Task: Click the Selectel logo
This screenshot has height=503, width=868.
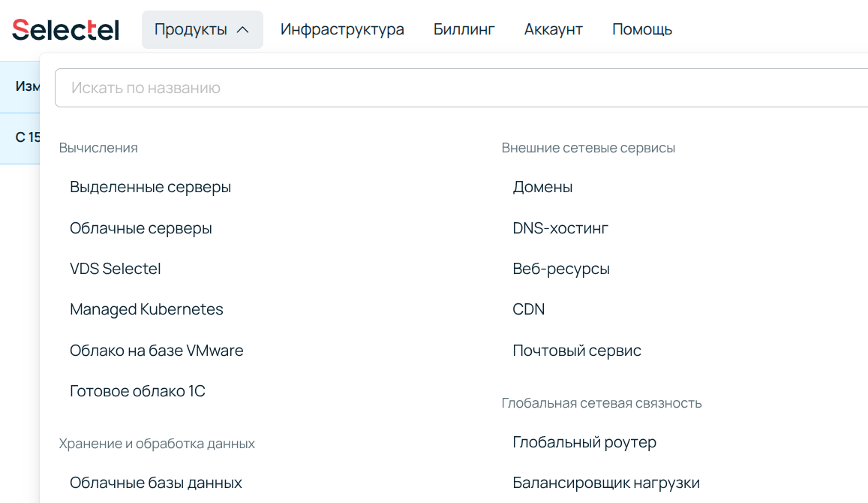Action: (65, 29)
